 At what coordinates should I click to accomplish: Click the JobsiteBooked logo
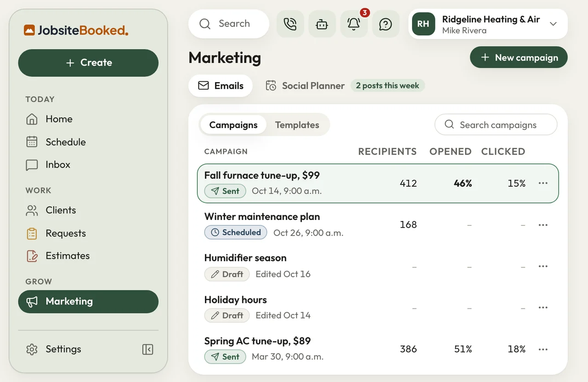pos(76,30)
